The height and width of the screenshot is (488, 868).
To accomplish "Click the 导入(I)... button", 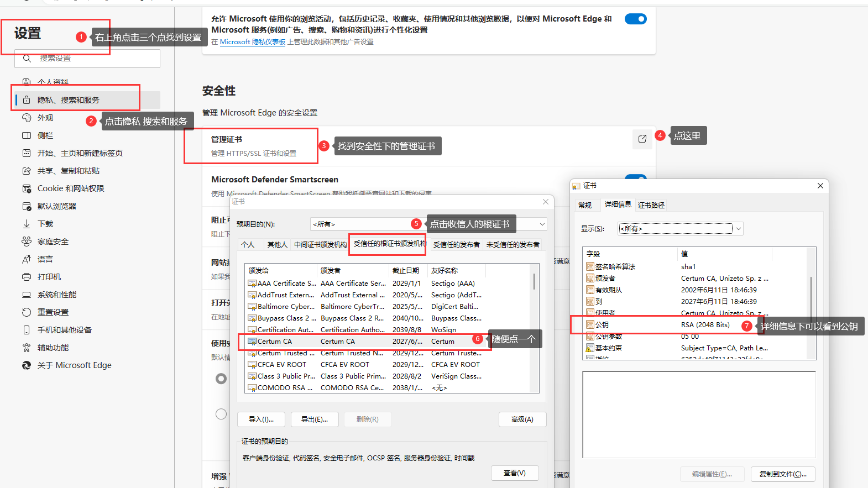I will 261,419.
